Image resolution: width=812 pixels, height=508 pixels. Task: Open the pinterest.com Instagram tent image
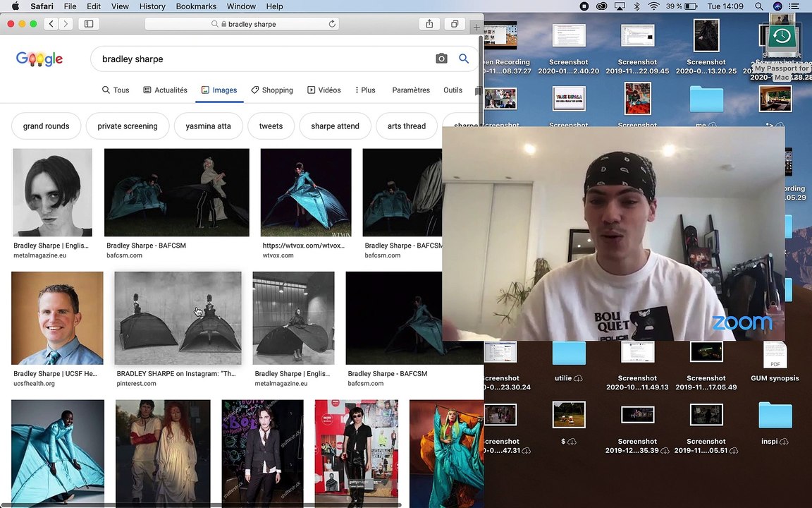click(x=178, y=317)
